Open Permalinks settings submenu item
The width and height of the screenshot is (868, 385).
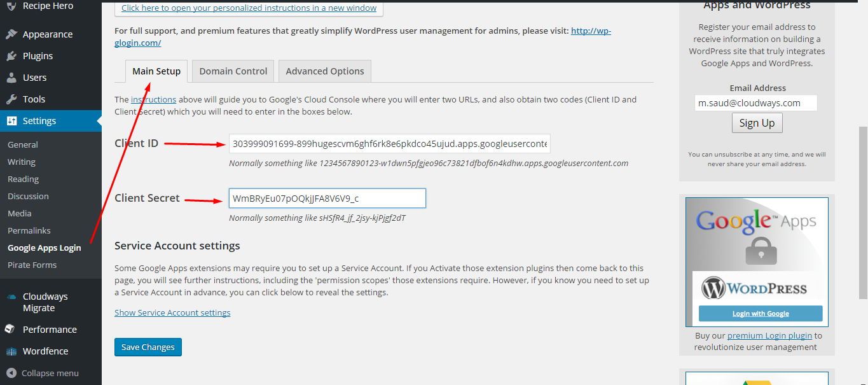click(x=29, y=231)
